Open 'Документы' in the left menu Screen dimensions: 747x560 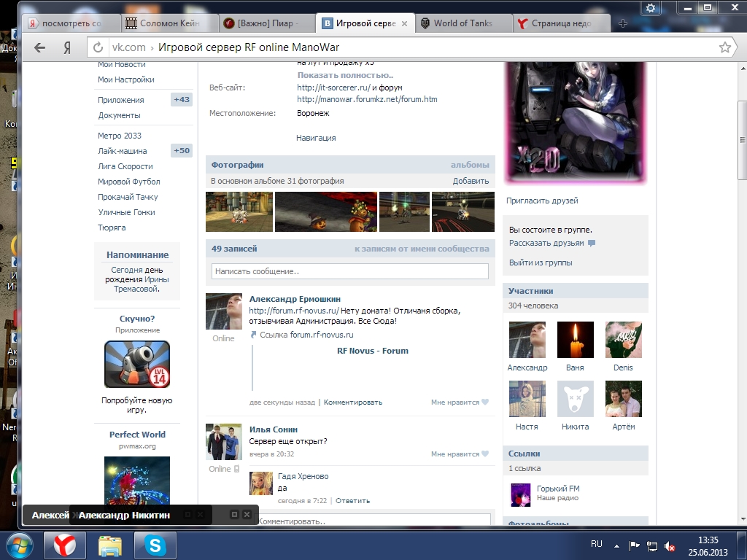click(x=119, y=115)
